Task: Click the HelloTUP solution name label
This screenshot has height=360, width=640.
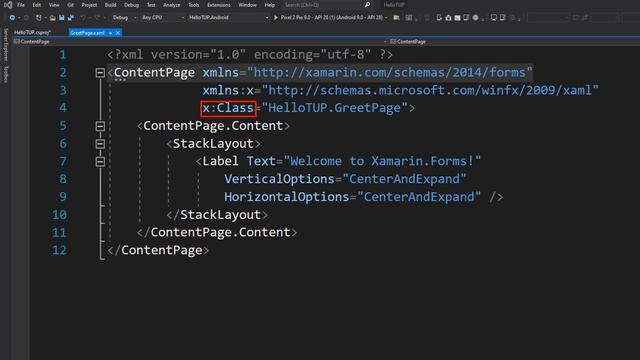Action: click(x=394, y=5)
